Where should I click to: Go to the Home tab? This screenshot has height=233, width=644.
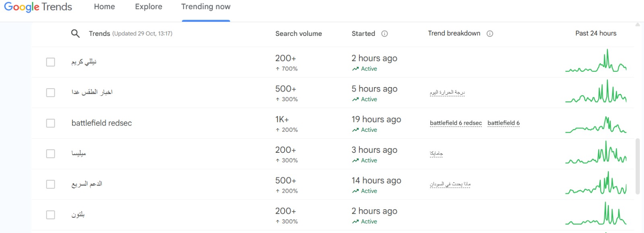104,7
